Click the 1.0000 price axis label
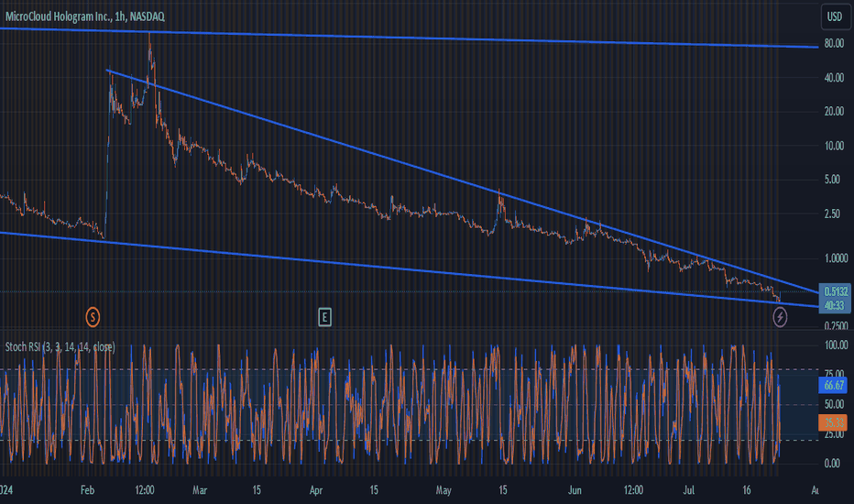854x504 pixels. [836, 258]
